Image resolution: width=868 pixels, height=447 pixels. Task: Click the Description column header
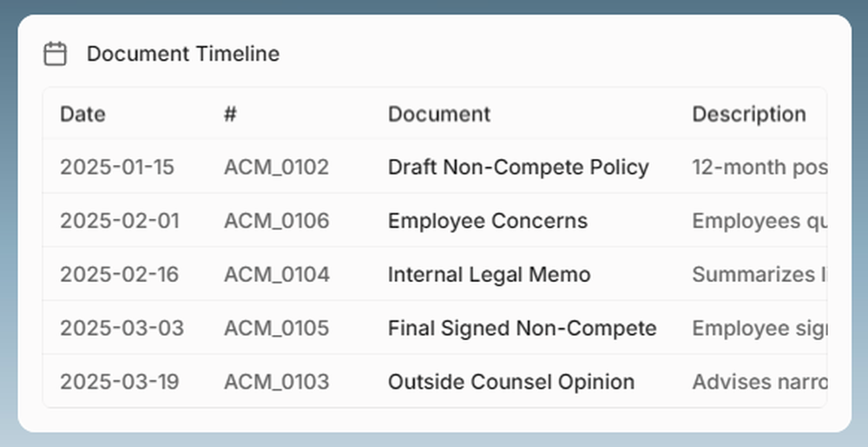click(748, 114)
